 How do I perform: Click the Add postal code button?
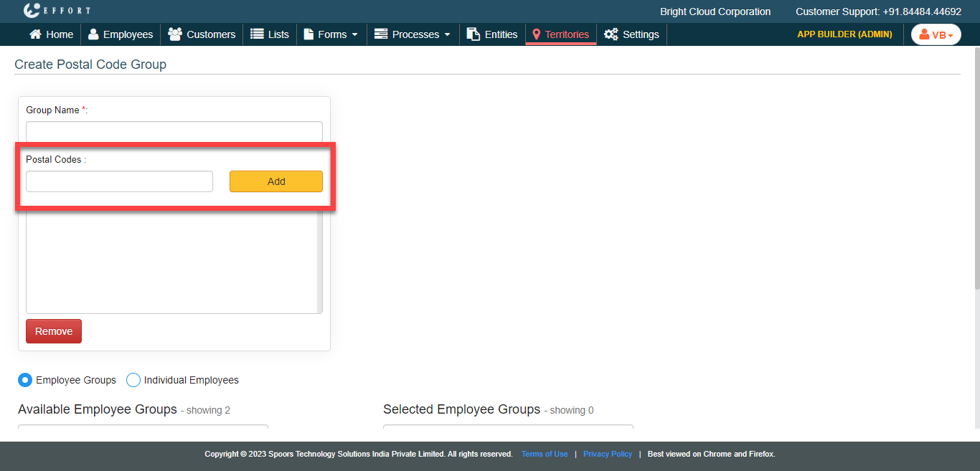(276, 181)
